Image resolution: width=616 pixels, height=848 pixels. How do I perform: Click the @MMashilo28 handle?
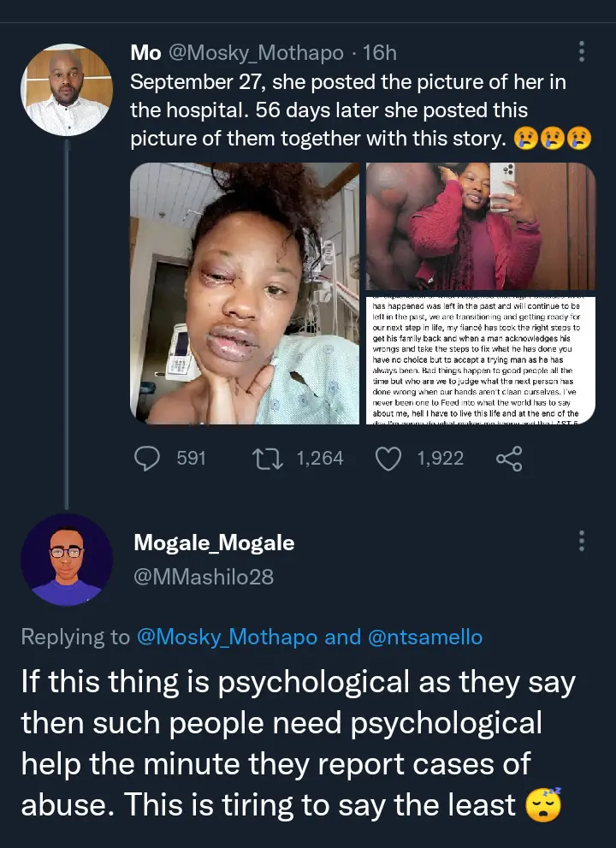pos(204,577)
